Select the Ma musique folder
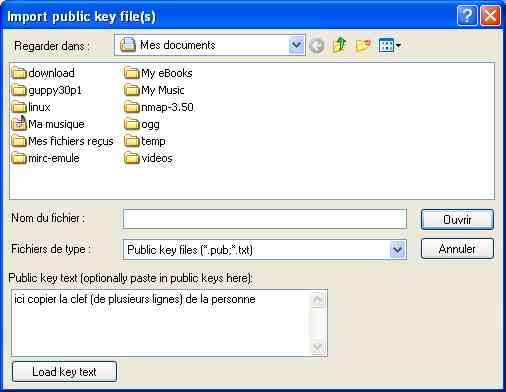Viewport: 506px width, 392px height. tap(48, 124)
